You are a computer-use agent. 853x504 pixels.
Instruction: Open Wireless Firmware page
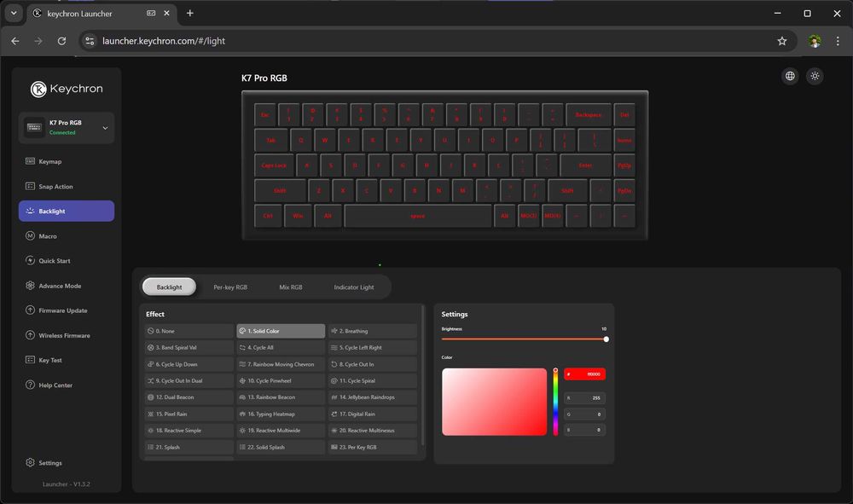(x=67, y=335)
